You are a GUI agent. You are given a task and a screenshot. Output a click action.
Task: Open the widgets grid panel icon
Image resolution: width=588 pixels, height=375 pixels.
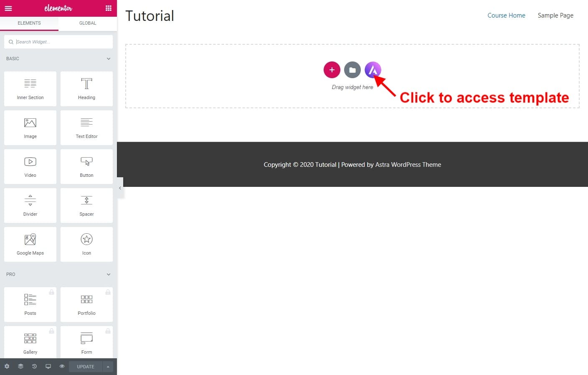pyautogui.click(x=109, y=8)
